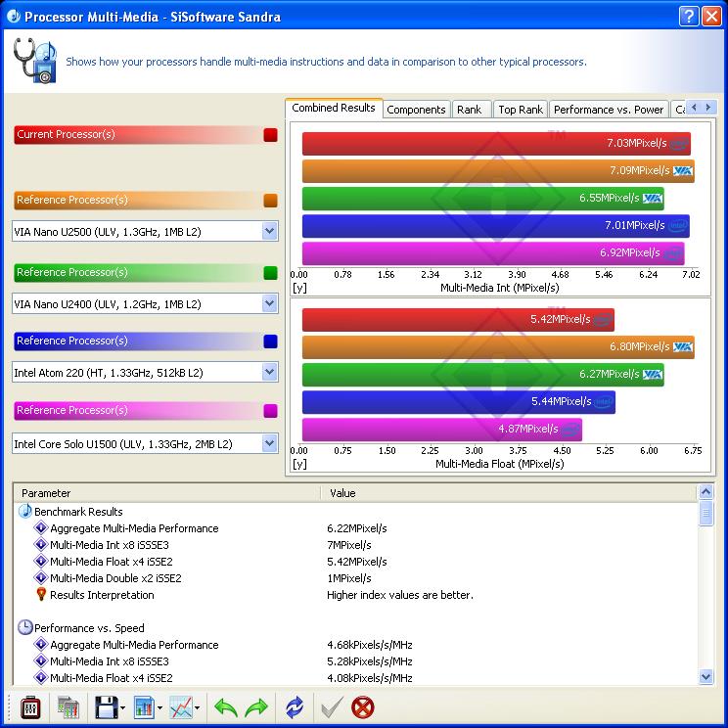Click the stethoscope module icon in header
This screenshot has height=728, width=728.
click(x=35, y=61)
